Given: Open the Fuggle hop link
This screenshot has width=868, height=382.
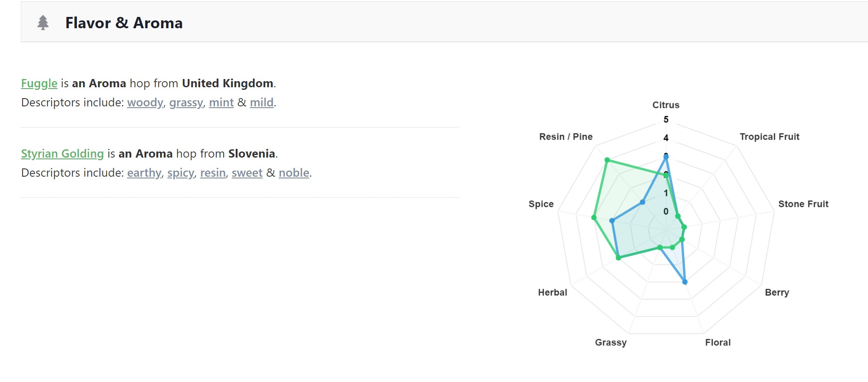Looking at the screenshot, I should 39,83.
